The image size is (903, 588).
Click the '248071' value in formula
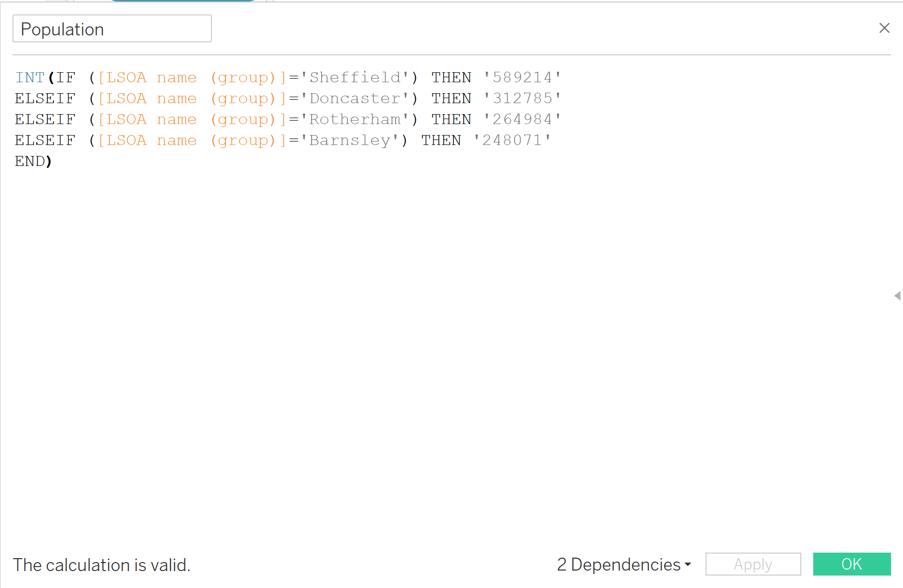[x=512, y=140]
